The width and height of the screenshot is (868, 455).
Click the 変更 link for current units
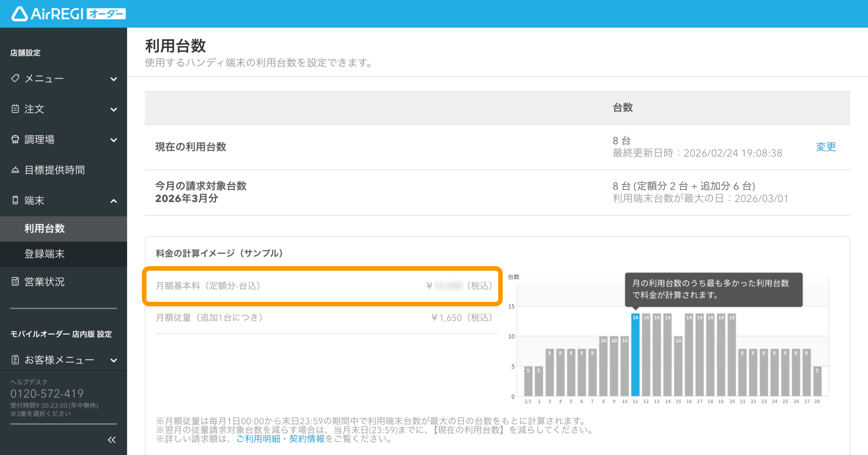(x=826, y=147)
